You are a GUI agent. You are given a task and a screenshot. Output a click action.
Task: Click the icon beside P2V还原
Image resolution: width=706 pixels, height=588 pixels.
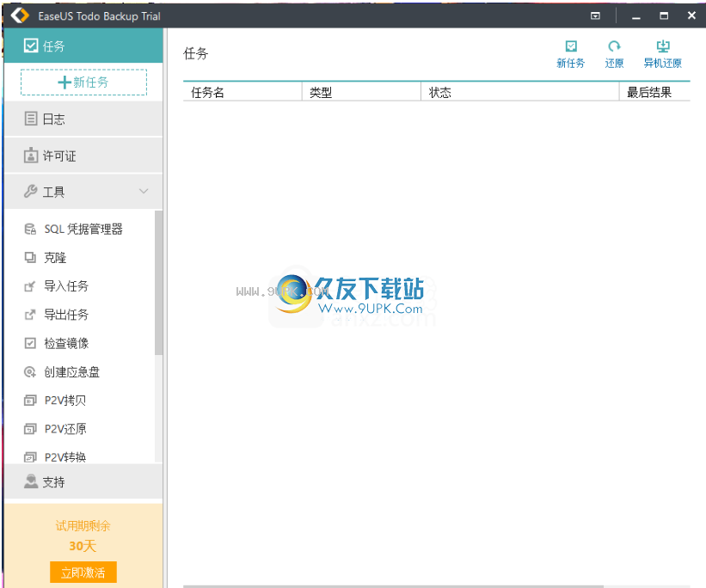pos(30,429)
